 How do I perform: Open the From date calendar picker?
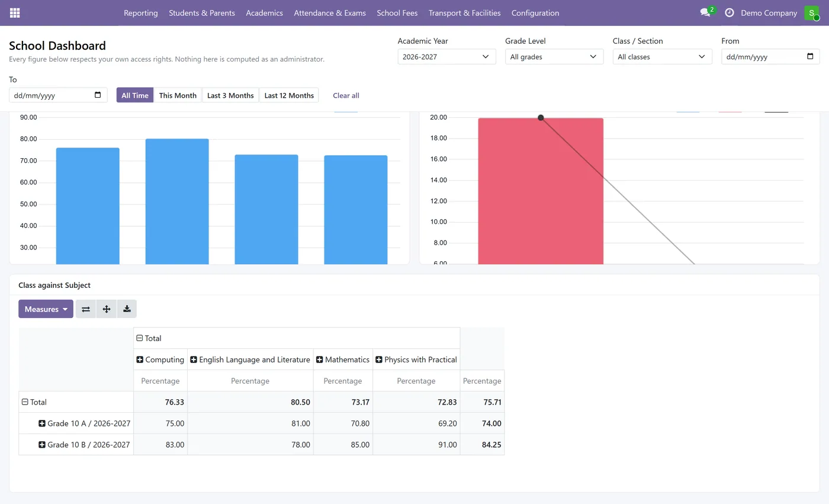(811, 57)
